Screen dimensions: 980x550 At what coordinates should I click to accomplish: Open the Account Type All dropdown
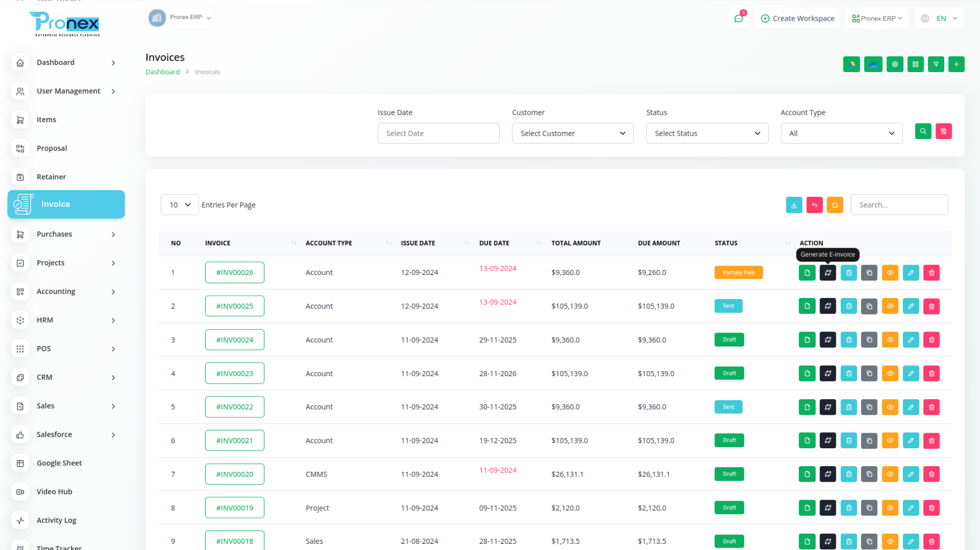click(x=841, y=134)
